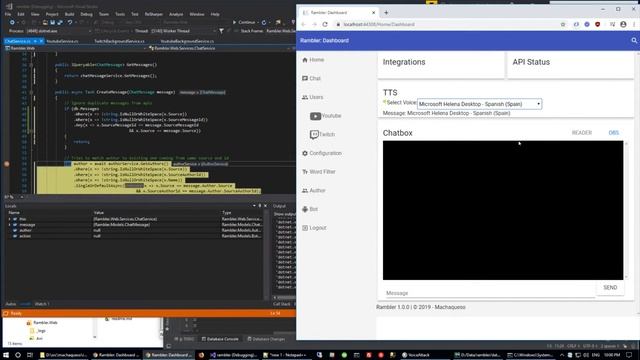Viewport: 640px width, 360px height.
Task: Click the chatbox vertical scrollbar
Action: pyautogui.click(x=627, y=210)
